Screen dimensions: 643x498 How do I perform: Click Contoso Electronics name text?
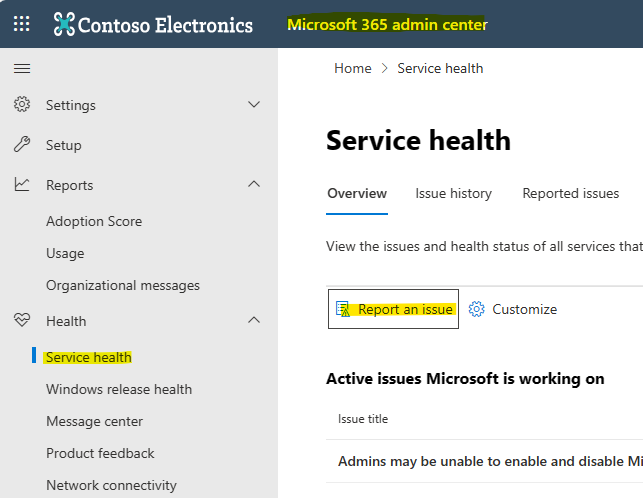tap(165, 25)
